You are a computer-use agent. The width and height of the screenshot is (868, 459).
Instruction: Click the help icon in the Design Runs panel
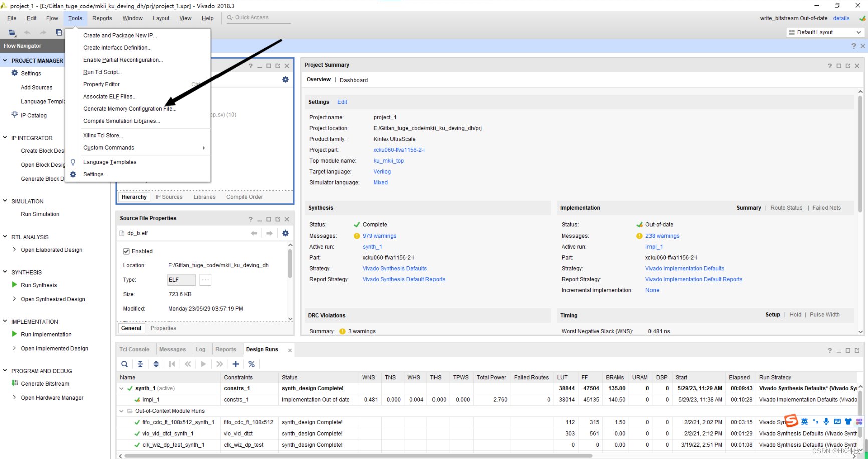[830, 351]
